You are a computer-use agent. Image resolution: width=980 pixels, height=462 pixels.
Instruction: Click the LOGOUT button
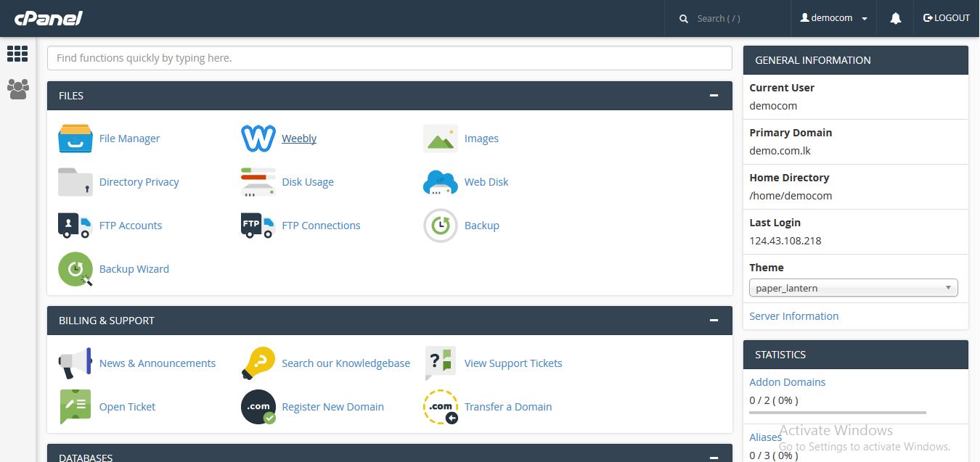click(x=947, y=18)
